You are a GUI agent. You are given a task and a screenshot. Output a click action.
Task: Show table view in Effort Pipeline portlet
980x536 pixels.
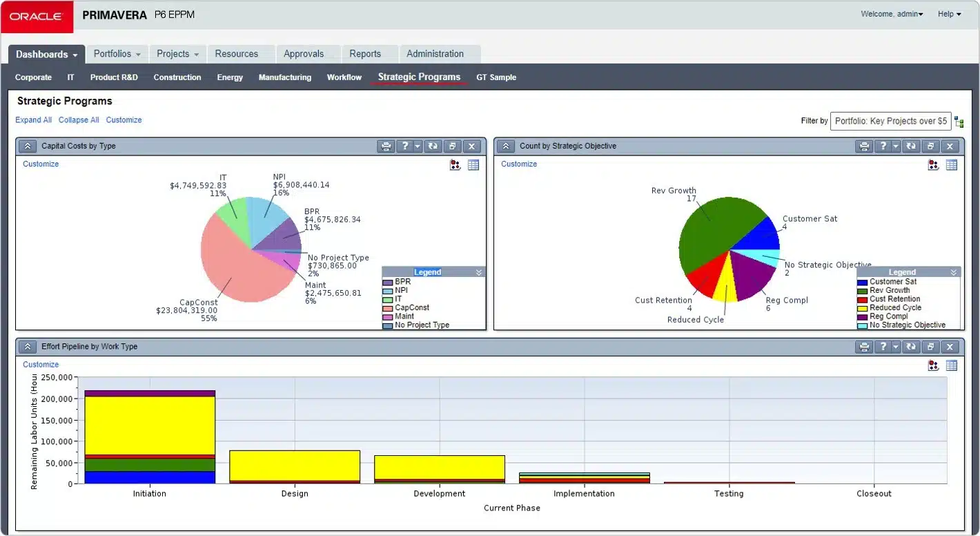click(952, 365)
